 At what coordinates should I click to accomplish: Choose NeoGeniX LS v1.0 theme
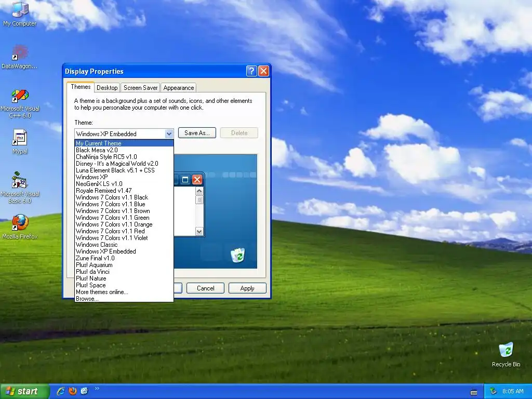(124, 184)
